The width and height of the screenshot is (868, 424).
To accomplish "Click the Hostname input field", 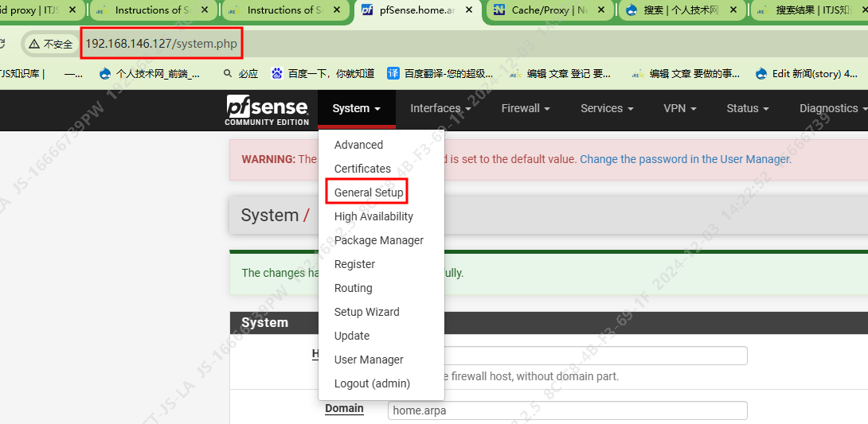I will tap(595, 356).
